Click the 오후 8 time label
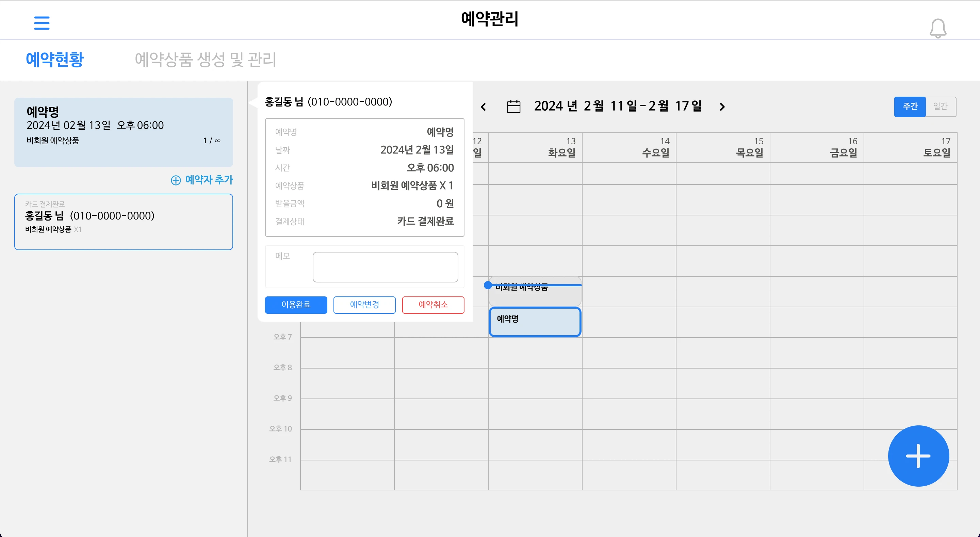This screenshot has width=980, height=537. 282,368
